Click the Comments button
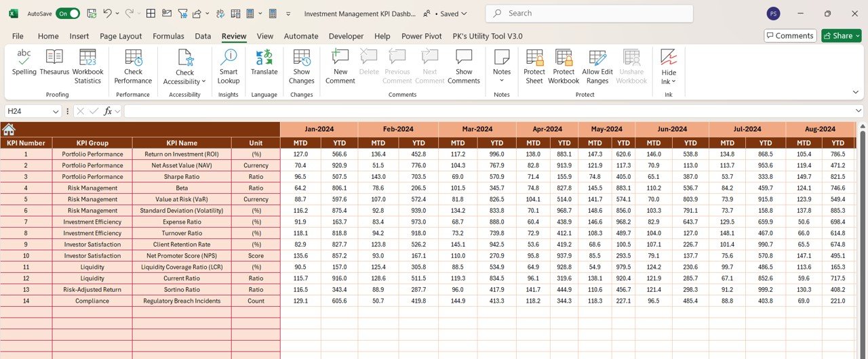 (x=790, y=36)
